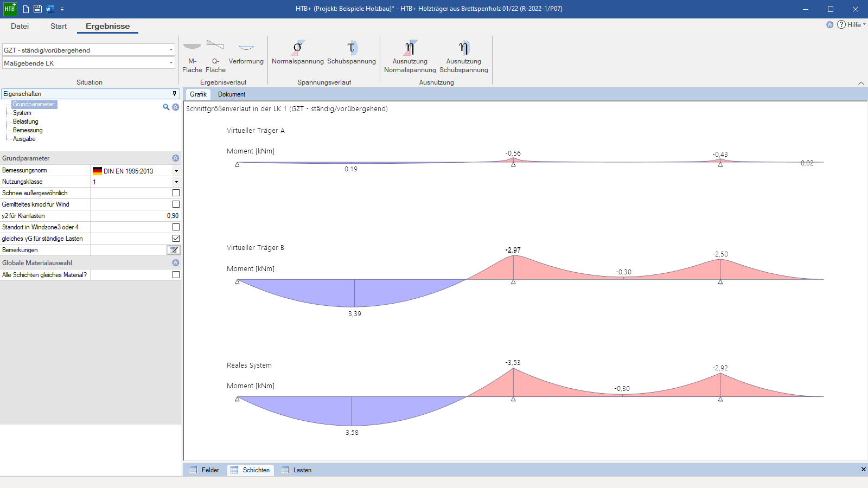Check Alle Schichten gleiches Material
This screenshot has width=868, height=488.
(176, 275)
